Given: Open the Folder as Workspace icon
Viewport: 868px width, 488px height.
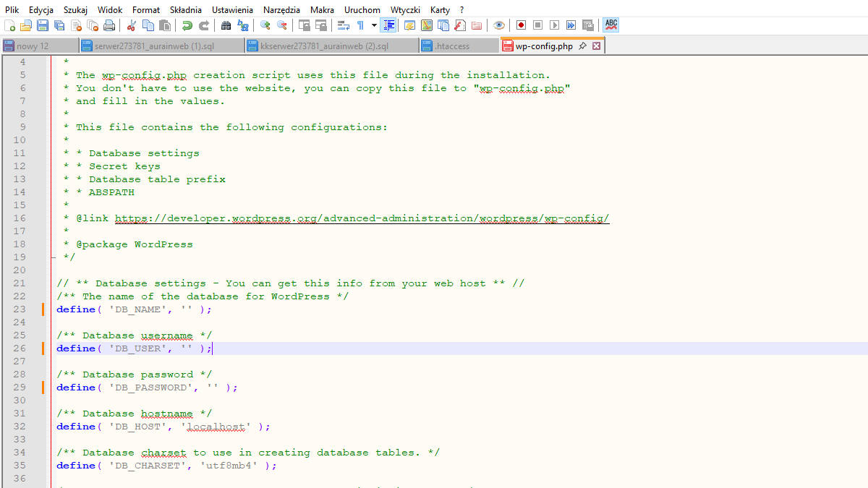Looking at the screenshot, I should click(476, 25).
